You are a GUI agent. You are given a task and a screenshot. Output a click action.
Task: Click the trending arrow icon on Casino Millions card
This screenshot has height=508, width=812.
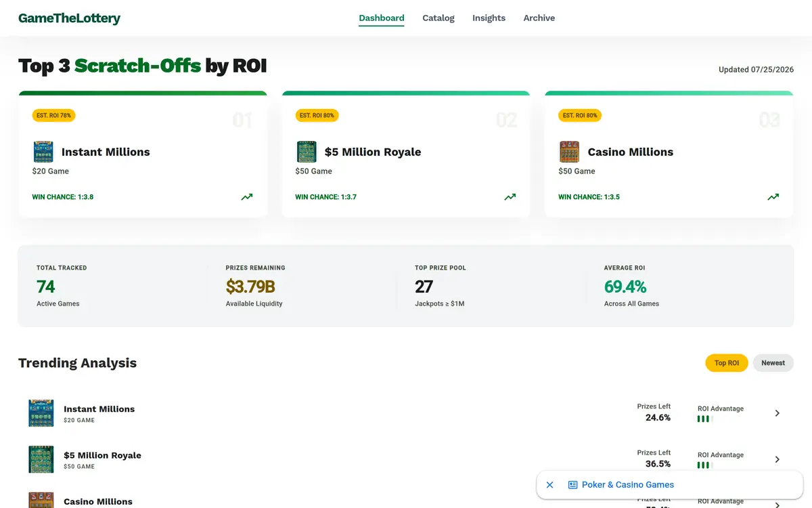click(x=773, y=197)
